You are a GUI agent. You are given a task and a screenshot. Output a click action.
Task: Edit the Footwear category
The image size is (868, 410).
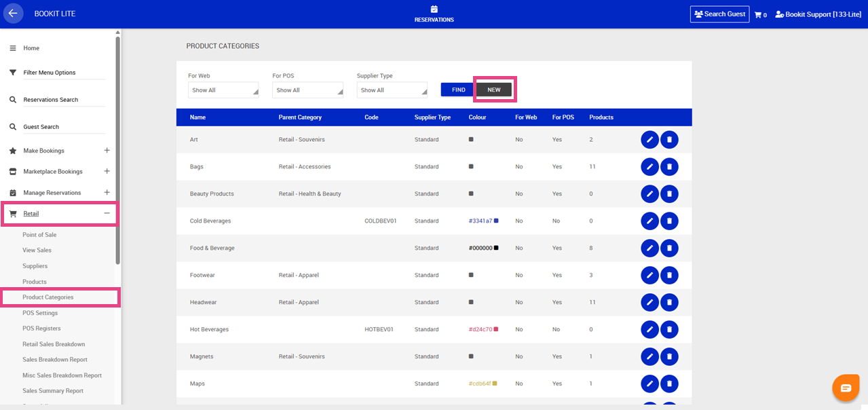coord(649,276)
